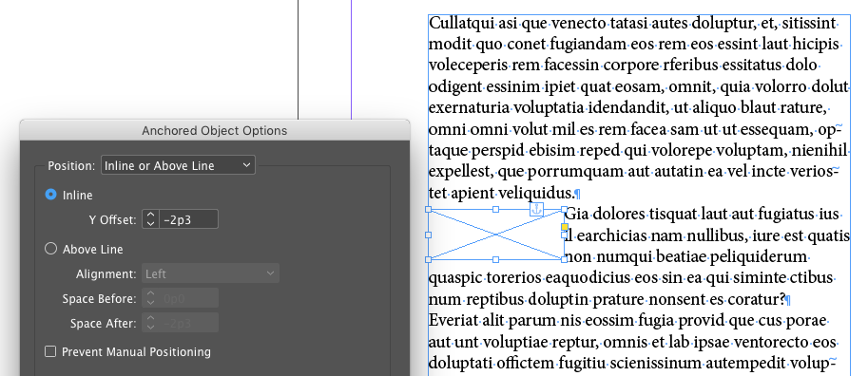Enable Prevent Manual Positioning checkbox

tap(50, 351)
